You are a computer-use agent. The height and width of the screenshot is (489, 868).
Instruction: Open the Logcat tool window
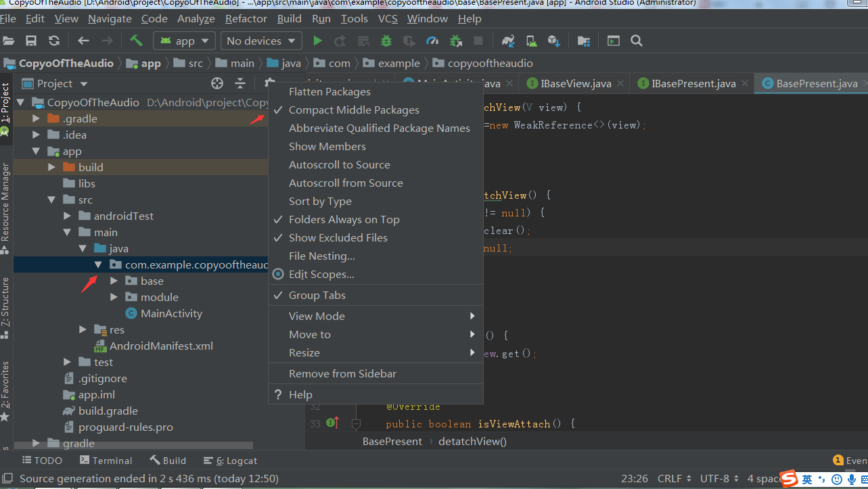[231, 461]
